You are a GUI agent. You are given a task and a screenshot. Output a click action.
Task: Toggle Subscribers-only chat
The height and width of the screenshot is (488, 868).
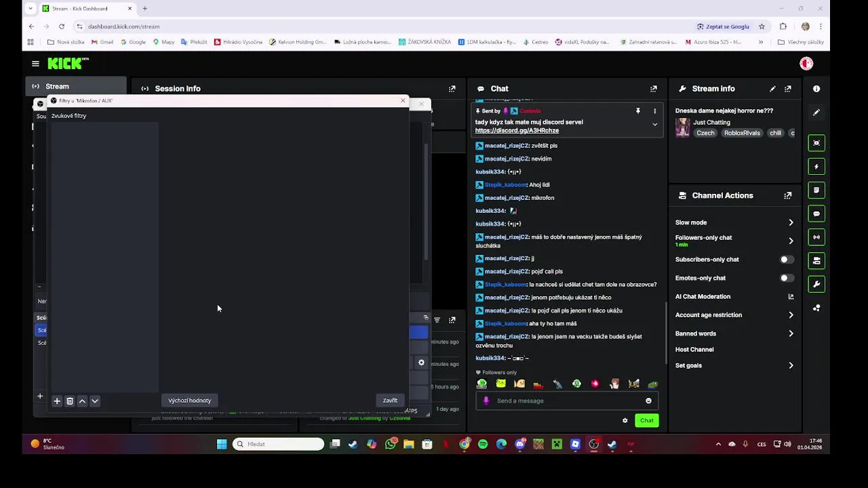click(x=786, y=260)
